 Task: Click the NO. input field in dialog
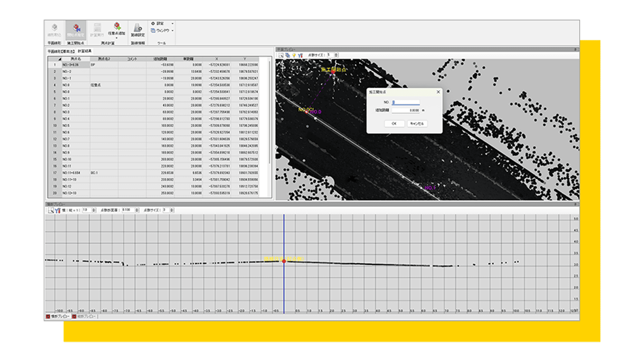click(x=405, y=102)
